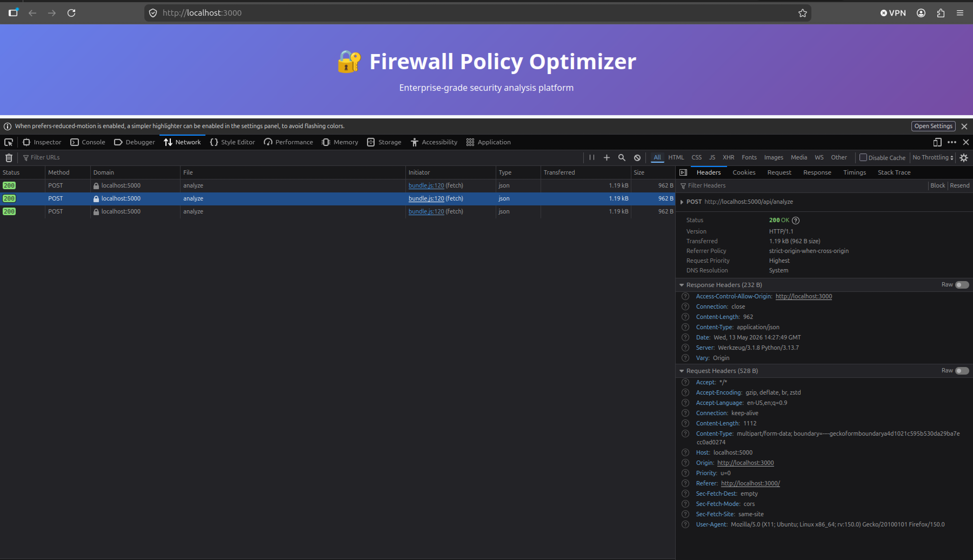Viewport: 973px width, 560px height.
Task: Switch to Console tab
Action: 88,142
